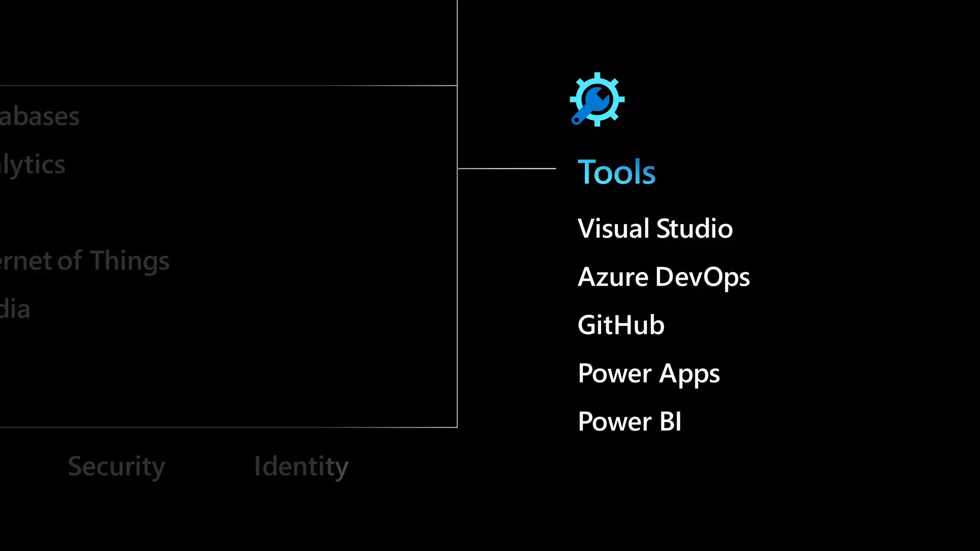Select the cut-off Media label
Viewport: 980px width, 551px height.
15,309
